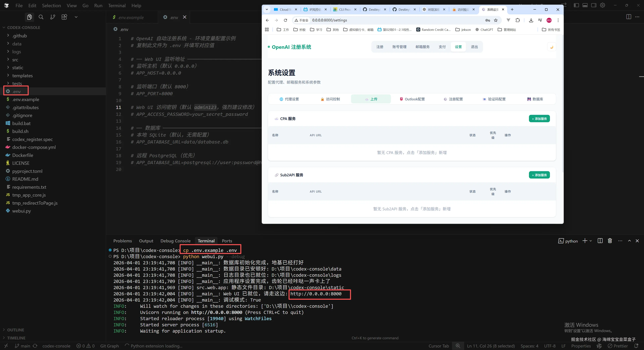This screenshot has width=644, height=350.
Task: Expand the templates folder
Action: [22, 75]
